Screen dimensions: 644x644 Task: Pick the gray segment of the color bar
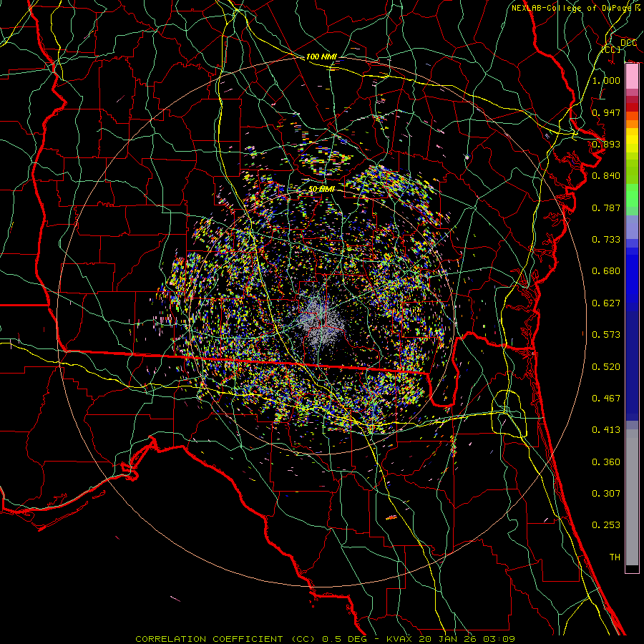(x=632, y=497)
